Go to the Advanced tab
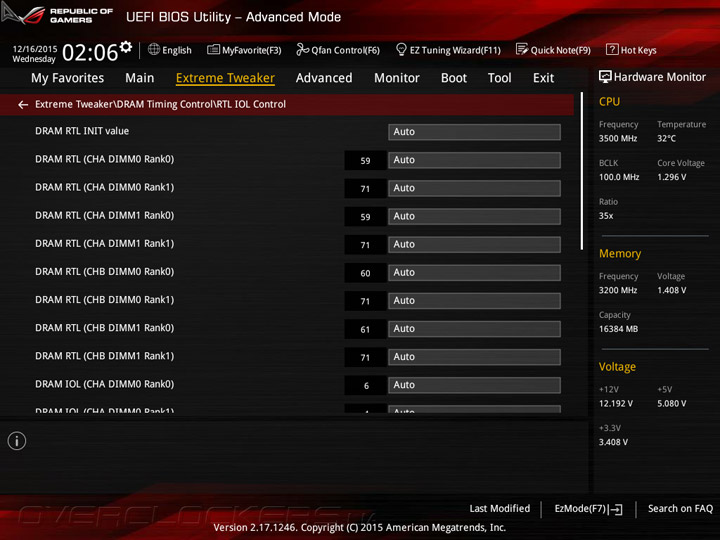Viewport: 720px width, 540px height. pos(324,78)
